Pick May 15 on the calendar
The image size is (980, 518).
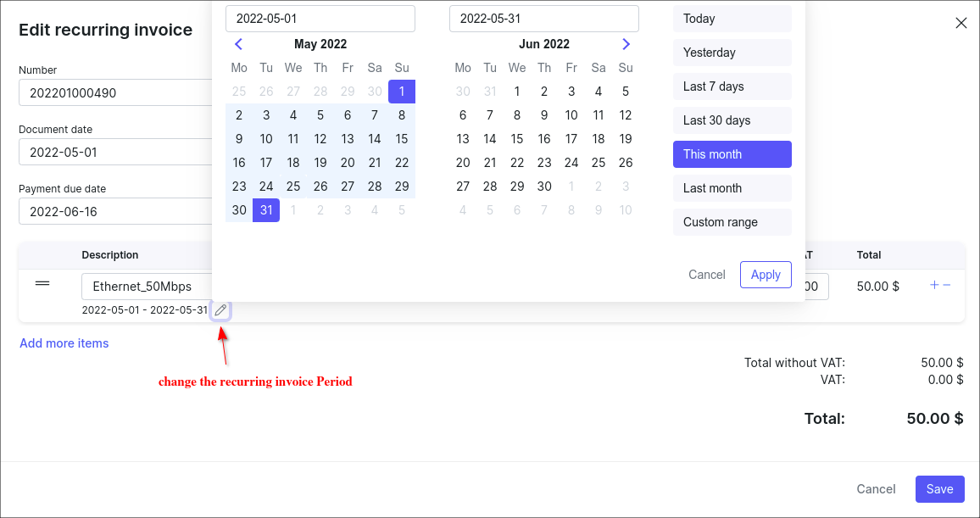pos(402,138)
